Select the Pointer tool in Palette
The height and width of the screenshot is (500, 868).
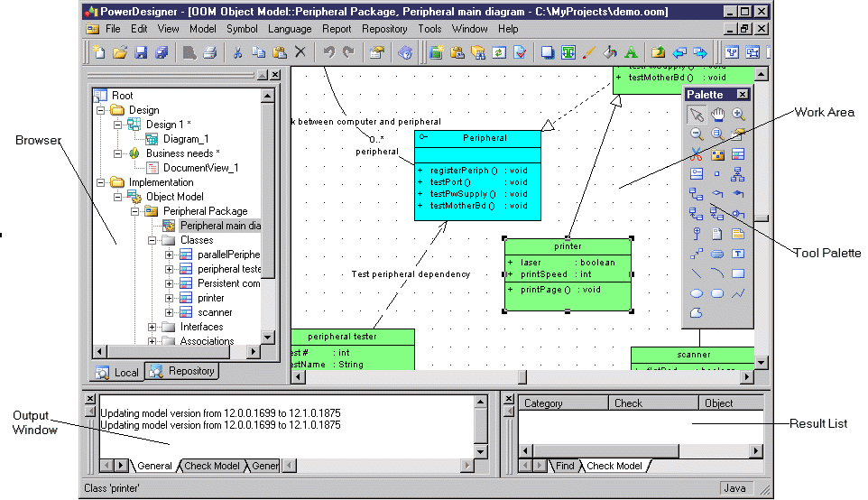[x=697, y=115]
